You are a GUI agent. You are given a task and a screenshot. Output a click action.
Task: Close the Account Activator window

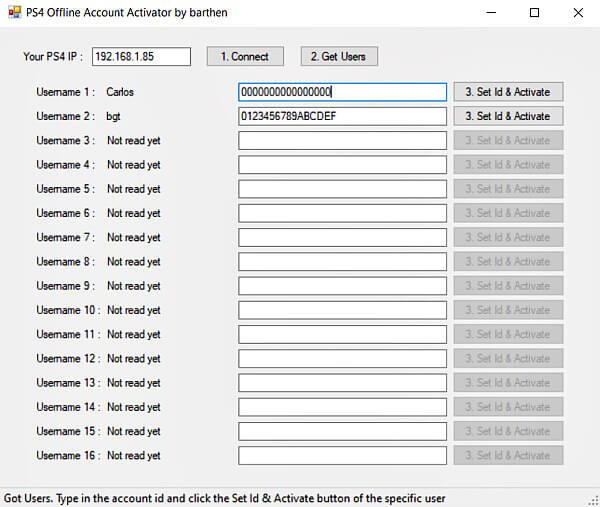coord(578,13)
